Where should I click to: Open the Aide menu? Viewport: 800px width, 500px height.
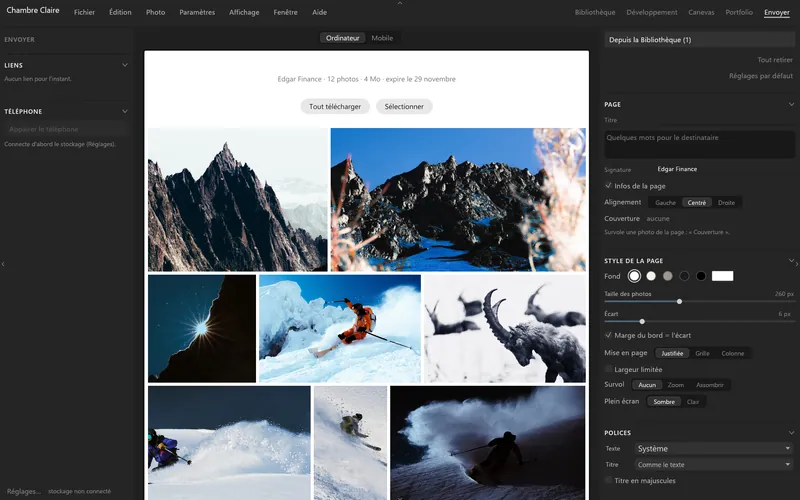pyautogui.click(x=319, y=12)
